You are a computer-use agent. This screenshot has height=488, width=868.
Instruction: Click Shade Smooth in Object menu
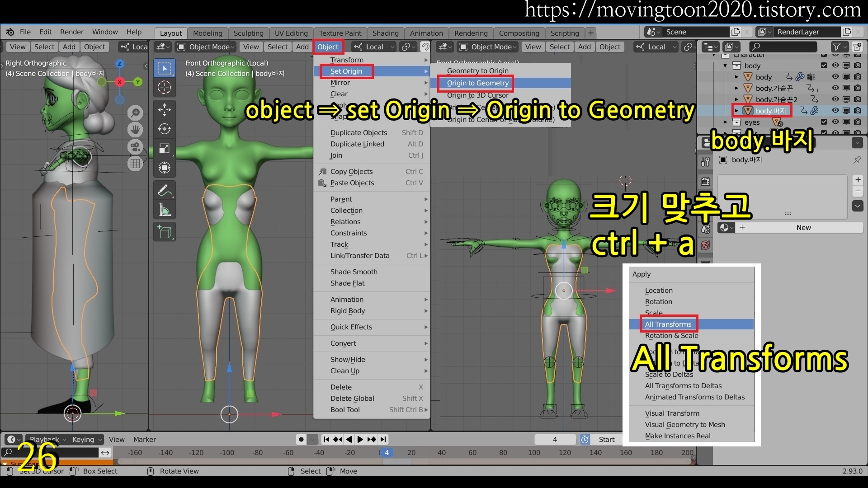pos(354,272)
